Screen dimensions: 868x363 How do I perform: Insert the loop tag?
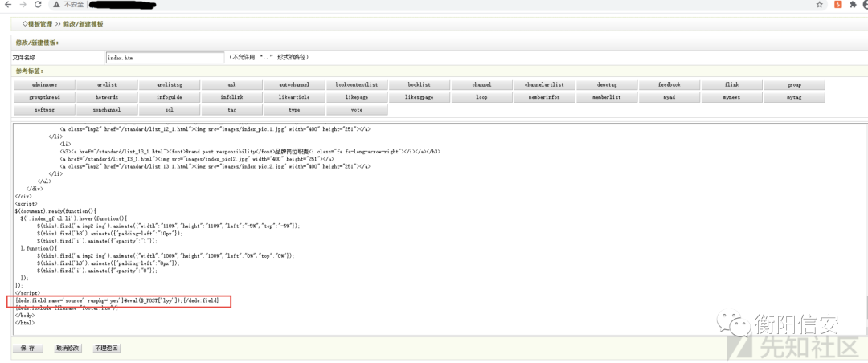(x=482, y=97)
